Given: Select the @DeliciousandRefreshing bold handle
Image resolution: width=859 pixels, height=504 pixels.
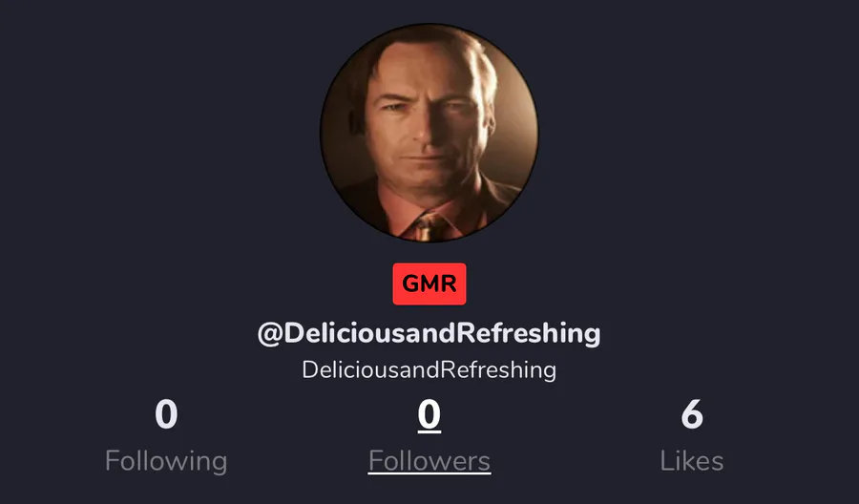Looking at the screenshot, I should click(429, 333).
